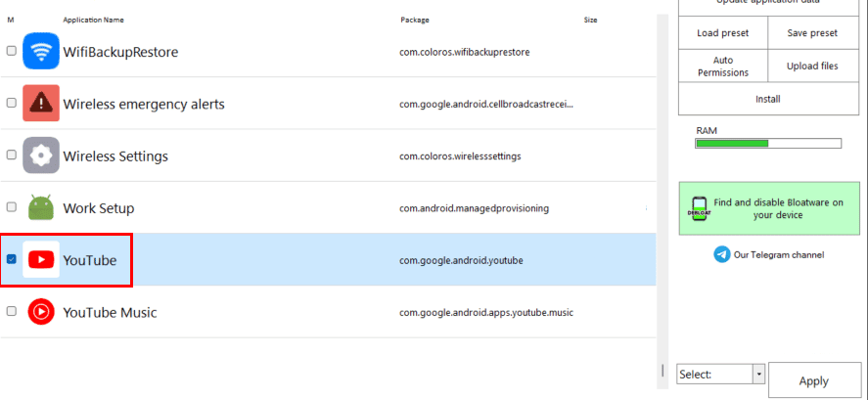Click the YouTube app icon
This screenshot has width=868, height=400.
tap(41, 259)
